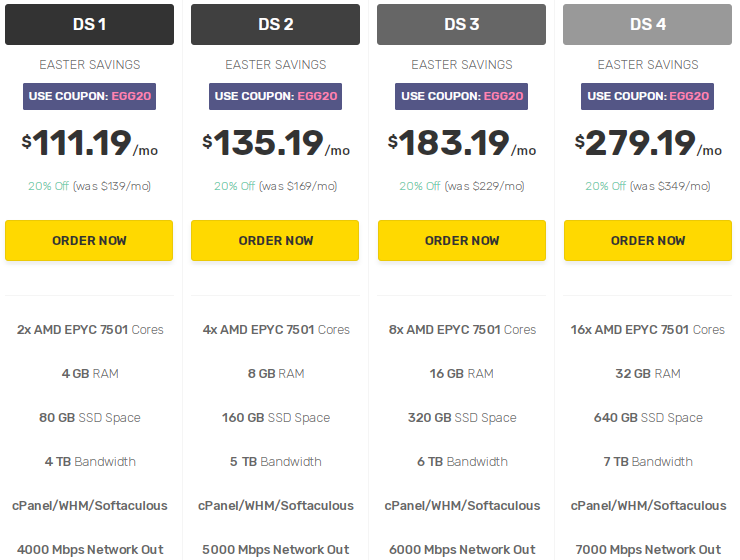Image resolution: width=740 pixels, height=560 pixels.
Task: Select the DS 1 plan header
Action: pos(89,24)
